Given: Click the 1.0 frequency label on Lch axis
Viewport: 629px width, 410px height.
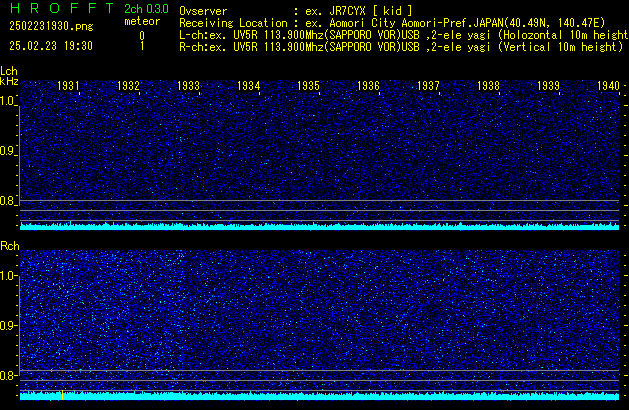Looking at the screenshot, I should [x=7, y=101].
